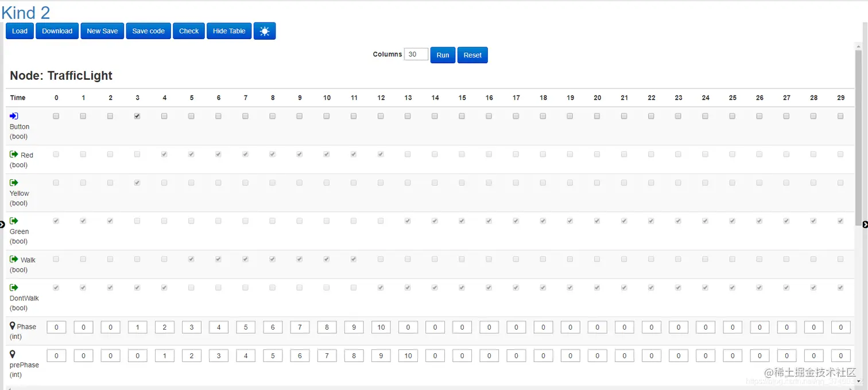Image resolution: width=868 pixels, height=390 pixels.
Task: Load a file with the Load button
Action: pyautogui.click(x=20, y=31)
